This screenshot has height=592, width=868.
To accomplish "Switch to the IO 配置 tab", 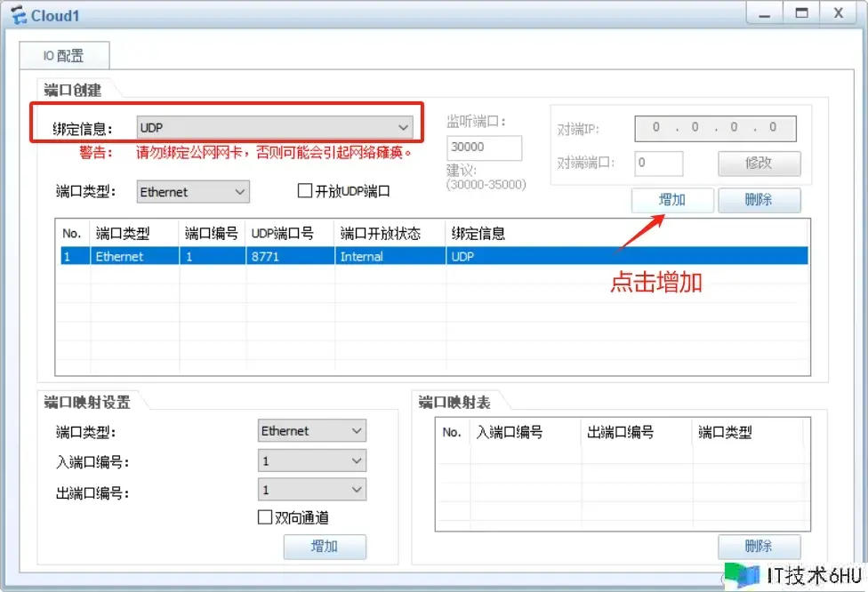I will (x=64, y=56).
